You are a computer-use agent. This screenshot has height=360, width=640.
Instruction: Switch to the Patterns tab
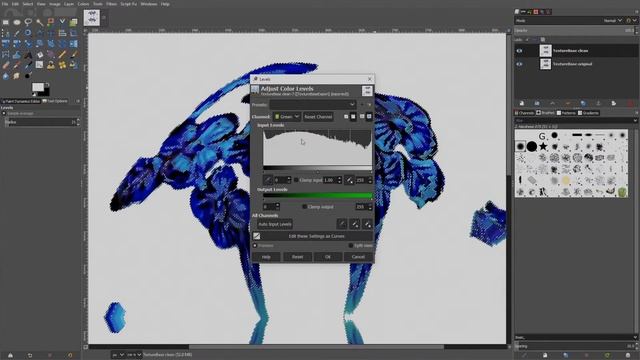pos(566,113)
